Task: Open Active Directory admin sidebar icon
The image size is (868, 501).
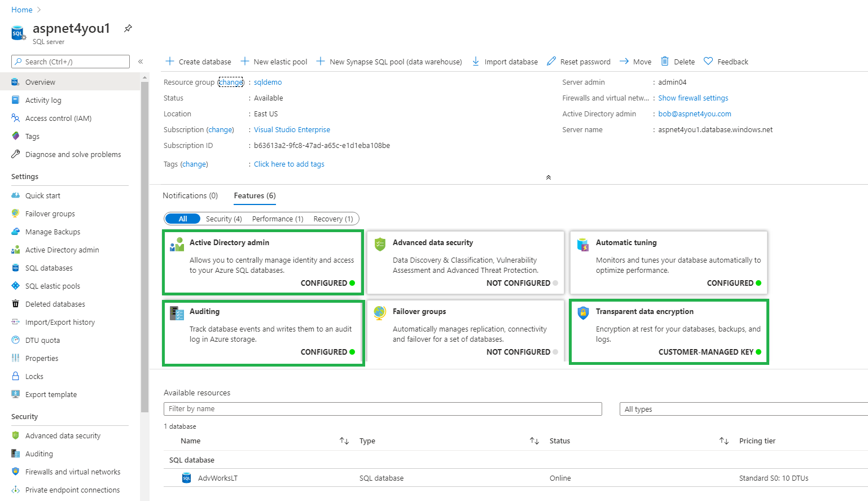Action: [x=15, y=250]
